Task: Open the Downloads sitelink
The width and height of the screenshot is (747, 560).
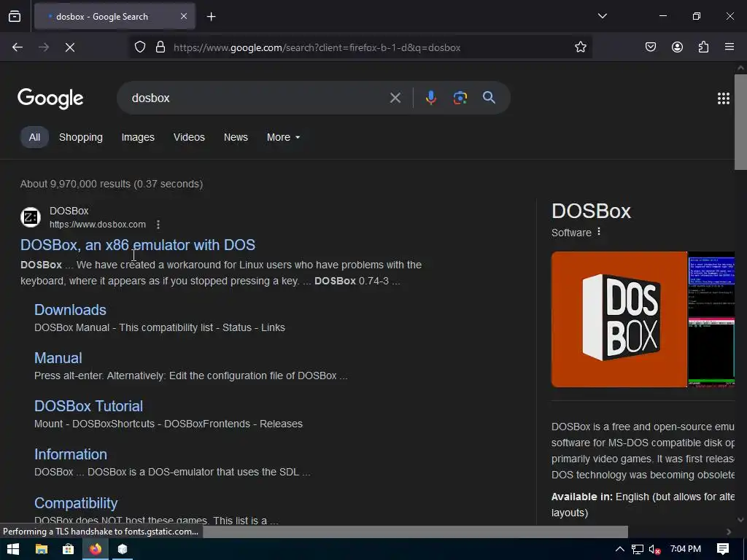Action: (70, 310)
